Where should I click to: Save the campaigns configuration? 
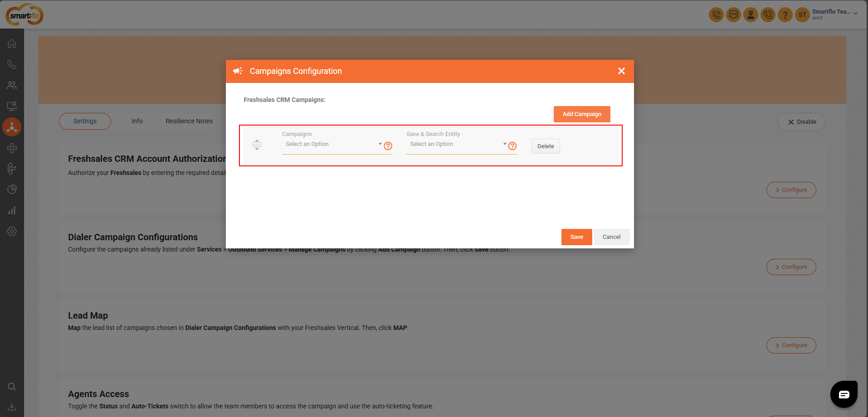point(576,237)
